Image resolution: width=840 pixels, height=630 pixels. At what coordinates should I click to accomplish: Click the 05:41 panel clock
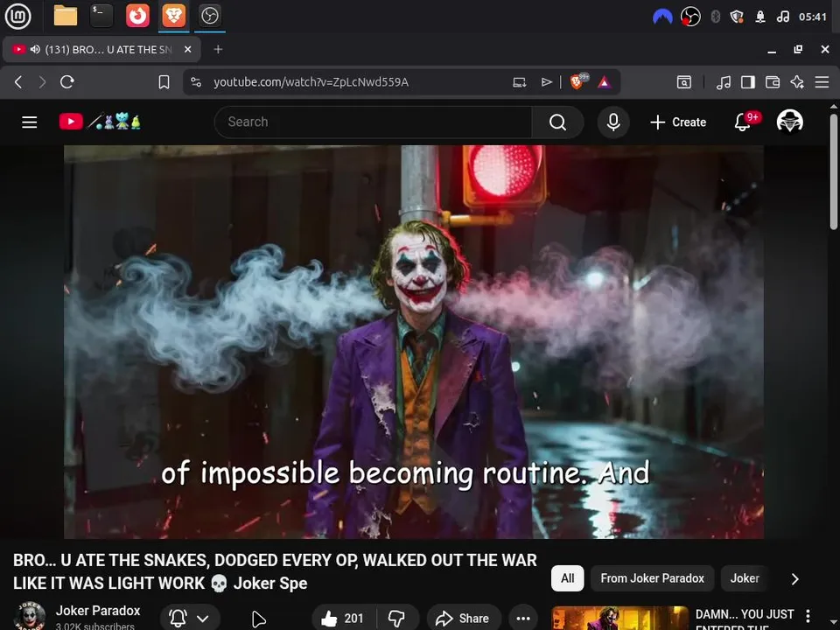pos(813,17)
